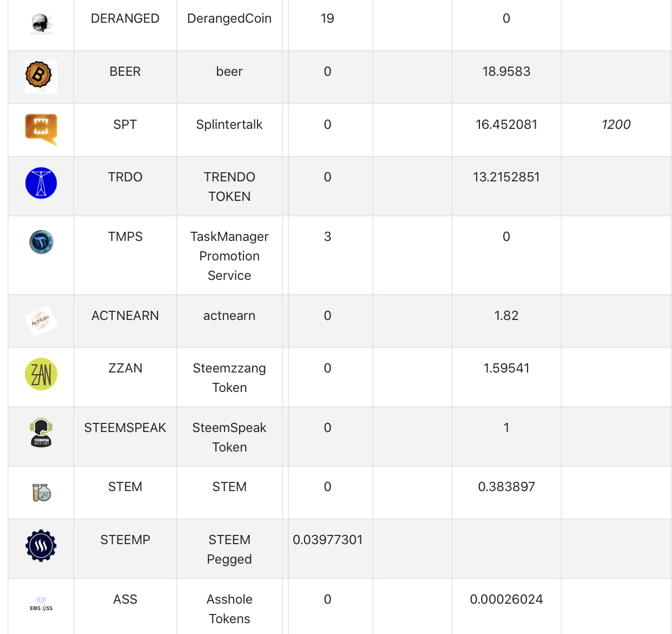Image resolution: width=672 pixels, height=634 pixels.
Task: Click the Asshole Tokens name cell
Action: click(x=229, y=609)
